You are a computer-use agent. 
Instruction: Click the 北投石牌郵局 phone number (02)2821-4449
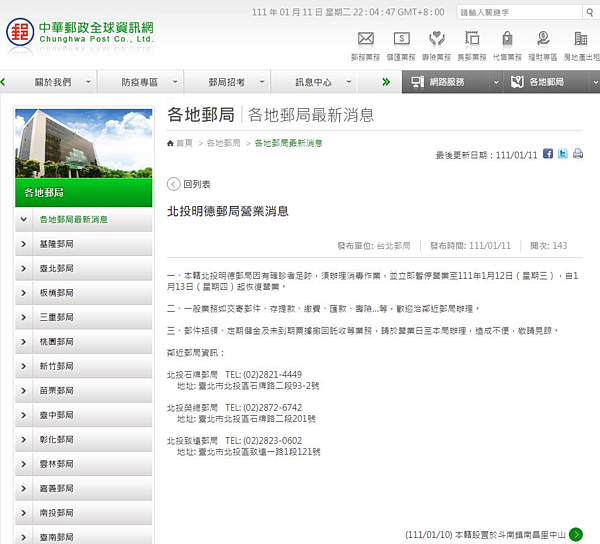(x=272, y=375)
